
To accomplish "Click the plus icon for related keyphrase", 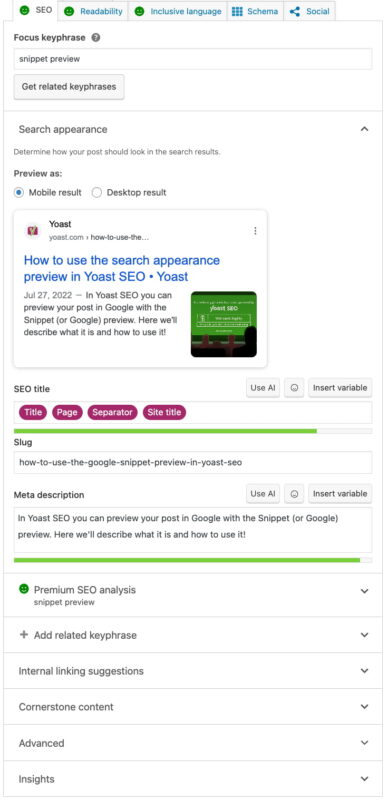I will pos(23,635).
